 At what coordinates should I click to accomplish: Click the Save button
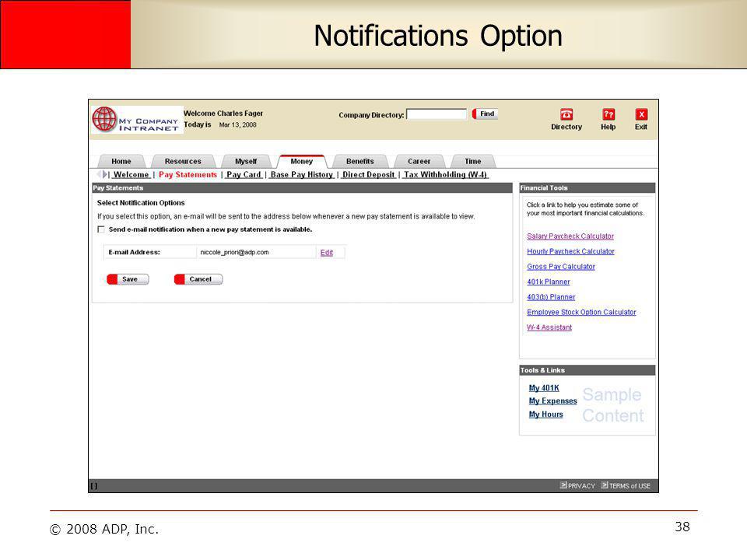tap(128, 279)
